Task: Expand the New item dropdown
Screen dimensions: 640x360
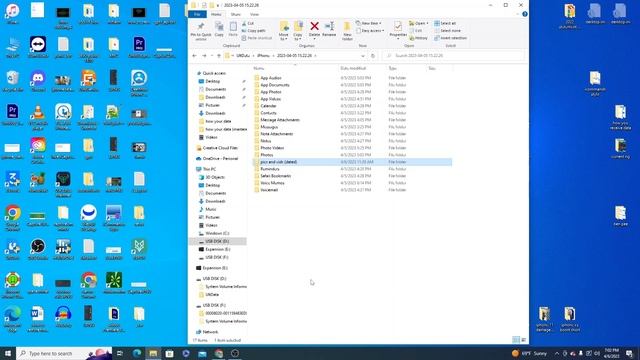Action: tap(369, 24)
